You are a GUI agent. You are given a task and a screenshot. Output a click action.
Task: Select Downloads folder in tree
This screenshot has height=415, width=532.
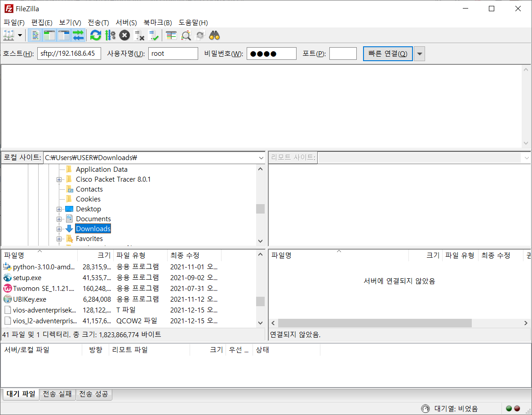click(93, 228)
